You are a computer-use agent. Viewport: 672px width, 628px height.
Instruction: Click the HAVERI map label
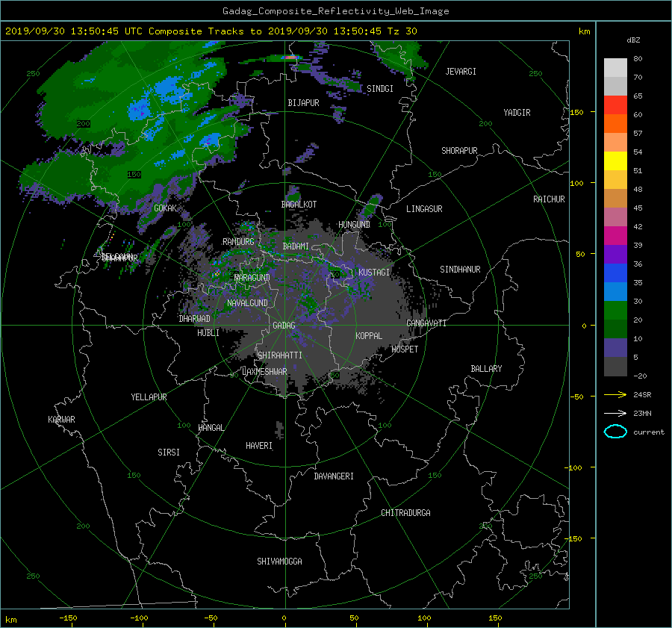[259, 446]
